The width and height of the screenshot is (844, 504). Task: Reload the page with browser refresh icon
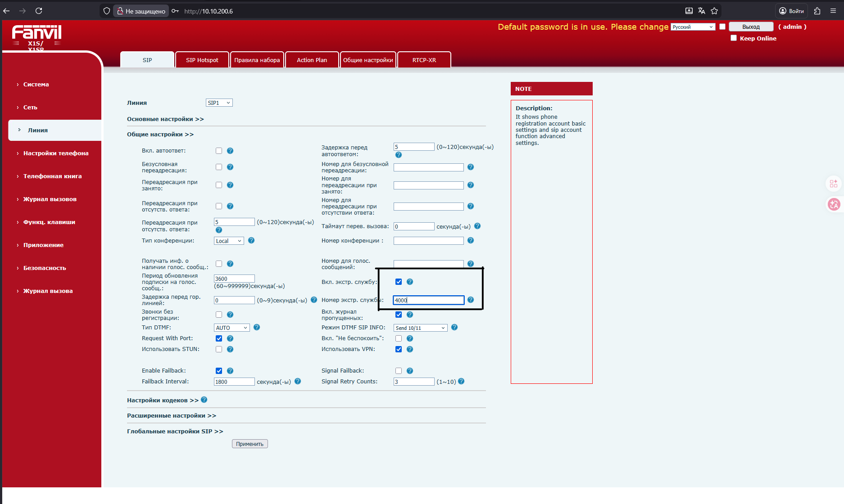point(39,11)
